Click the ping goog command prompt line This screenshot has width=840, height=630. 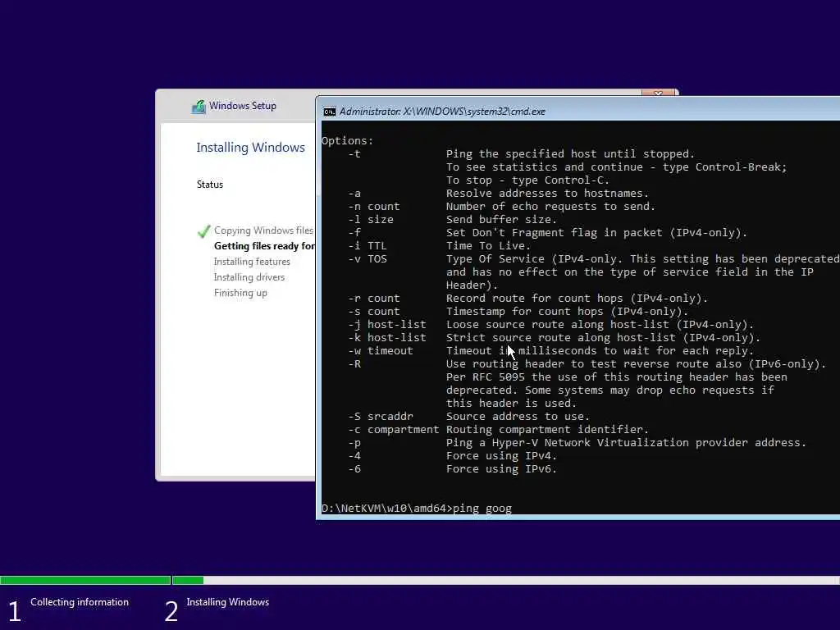click(417, 509)
